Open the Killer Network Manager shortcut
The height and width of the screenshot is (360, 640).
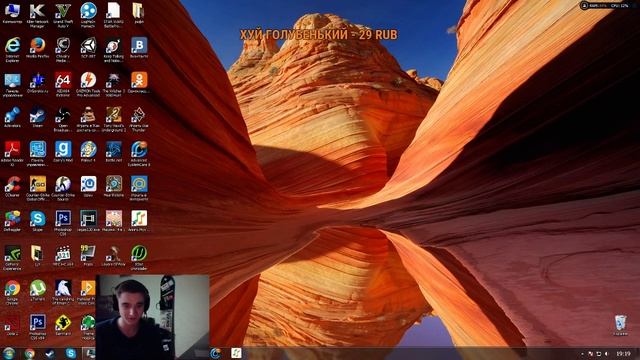coord(38,15)
